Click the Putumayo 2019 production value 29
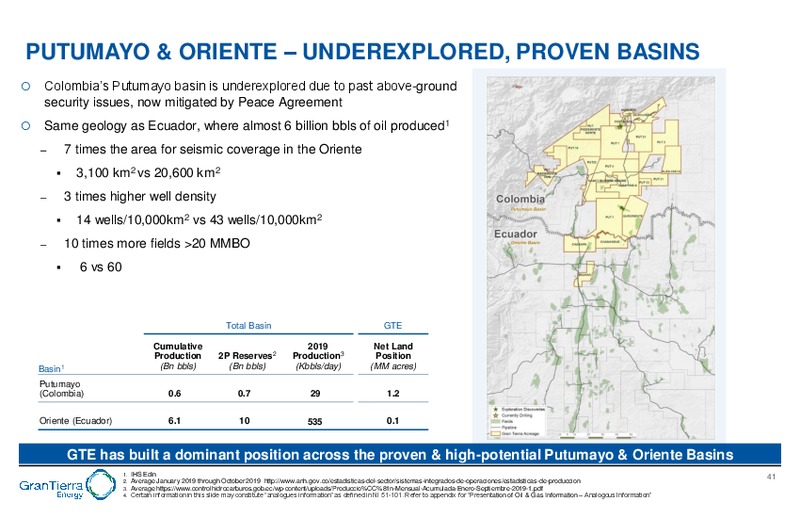Viewport: 800px width, 518px height. pos(315,393)
